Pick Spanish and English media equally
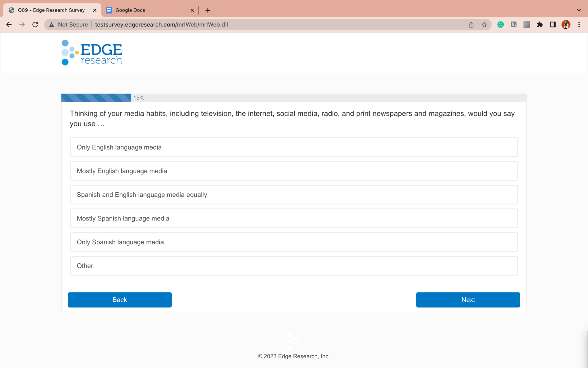 [x=294, y=195]
